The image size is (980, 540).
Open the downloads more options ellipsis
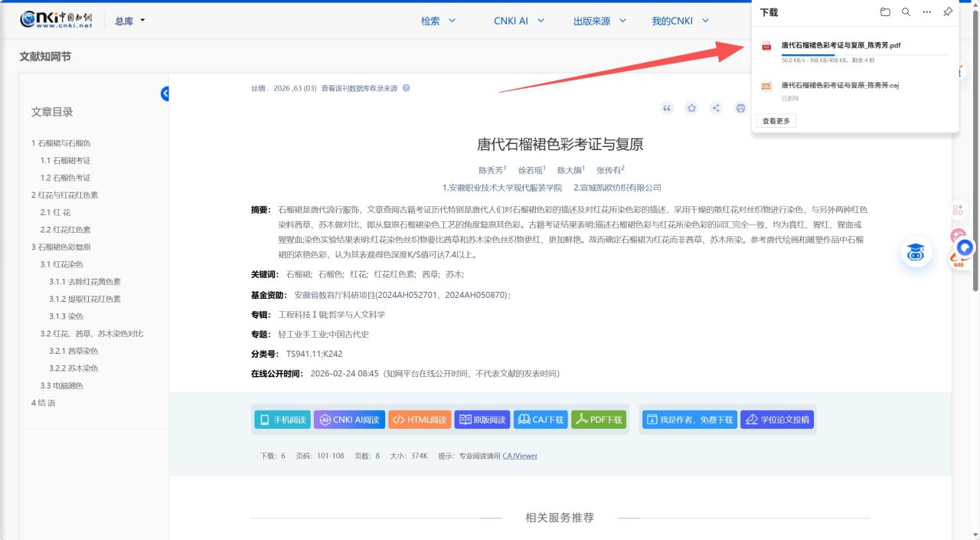[x=927, y=12]
